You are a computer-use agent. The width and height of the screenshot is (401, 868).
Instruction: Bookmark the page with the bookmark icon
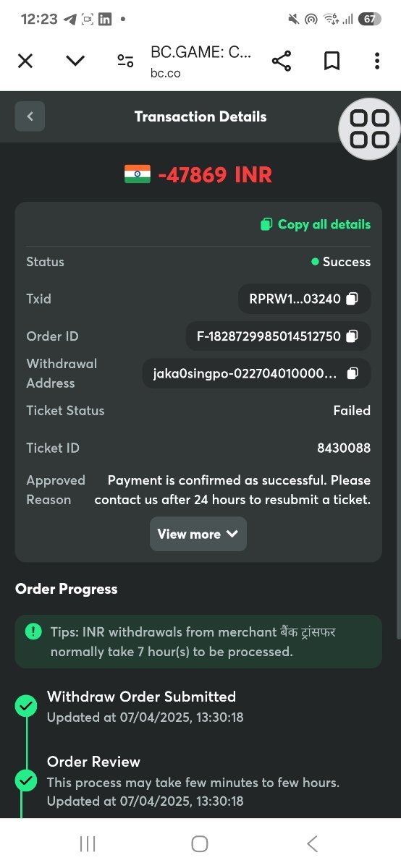click(332, 61)
